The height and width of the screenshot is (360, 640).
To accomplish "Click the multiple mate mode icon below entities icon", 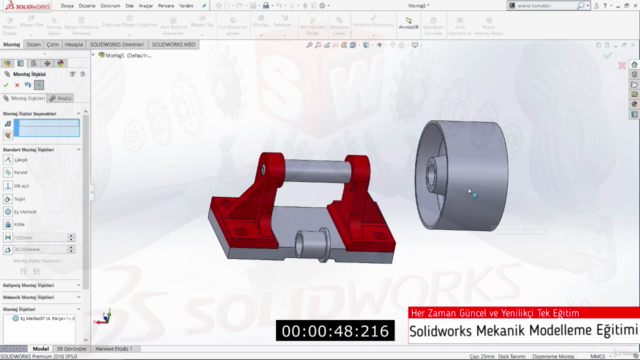I will tap(8, 135).
